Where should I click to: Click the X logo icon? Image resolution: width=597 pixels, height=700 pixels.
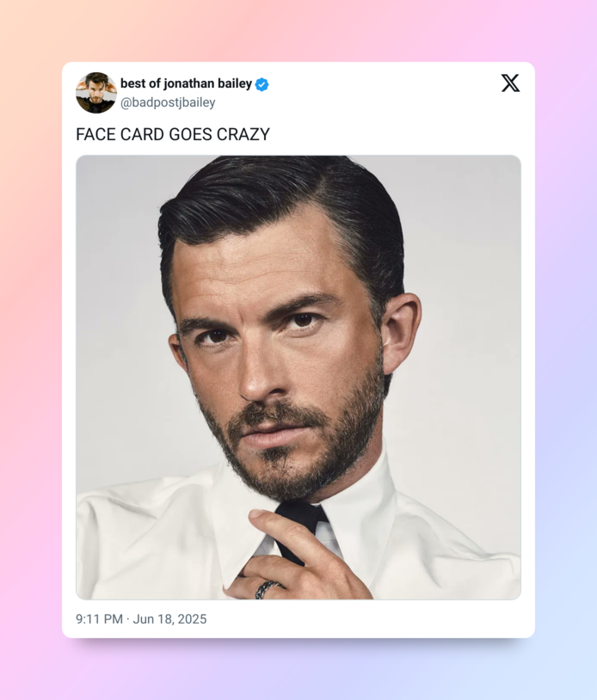(510, 83)
